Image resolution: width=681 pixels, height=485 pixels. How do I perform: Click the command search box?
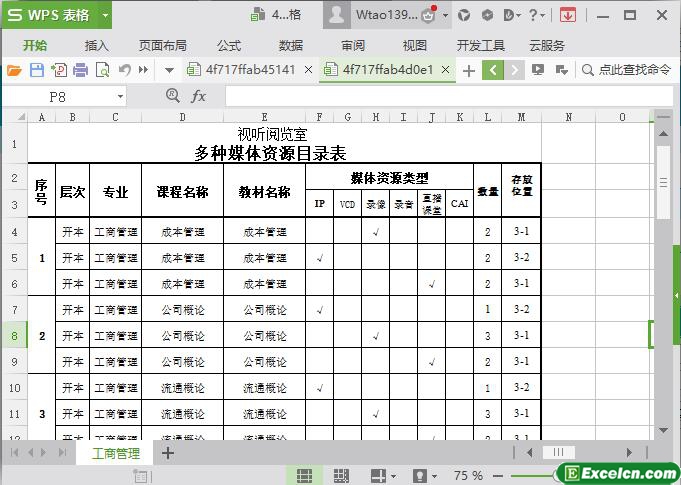(x=626, y=70)
